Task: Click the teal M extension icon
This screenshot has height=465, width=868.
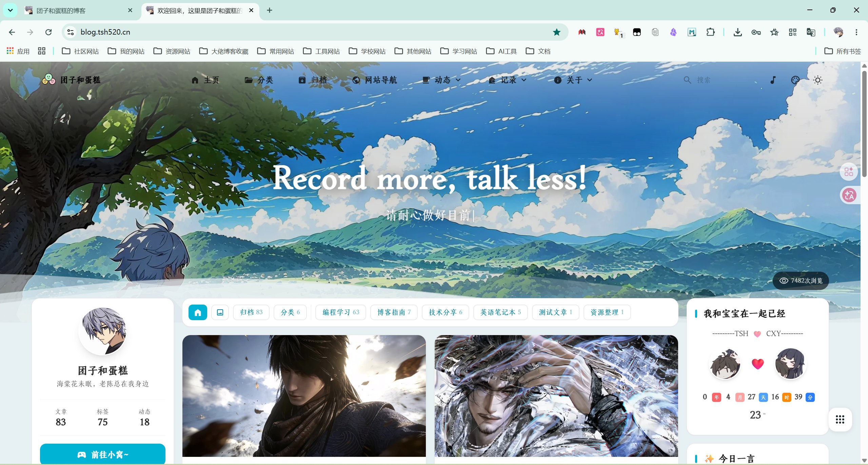Action: [x=692, y=32]
